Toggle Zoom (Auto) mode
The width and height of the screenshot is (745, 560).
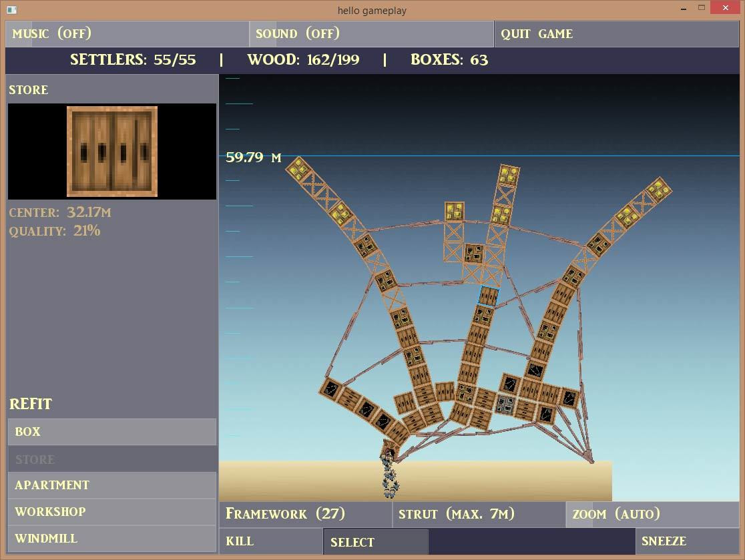tap(652, 514)
